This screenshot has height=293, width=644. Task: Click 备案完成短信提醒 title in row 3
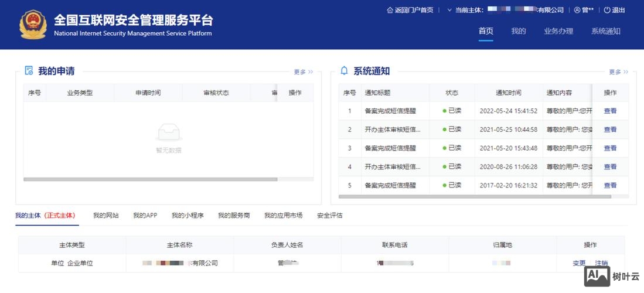[390, 148]
